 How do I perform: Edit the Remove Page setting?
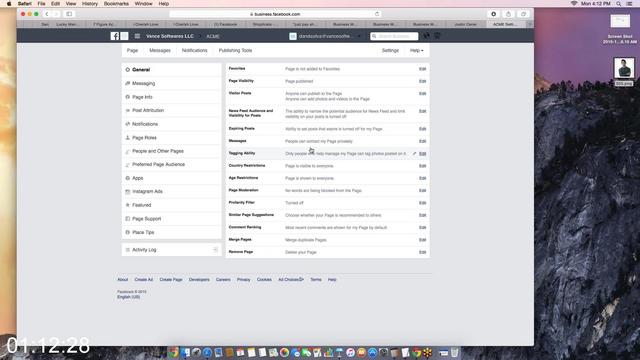pyautogui.click(x=422, y=252)
